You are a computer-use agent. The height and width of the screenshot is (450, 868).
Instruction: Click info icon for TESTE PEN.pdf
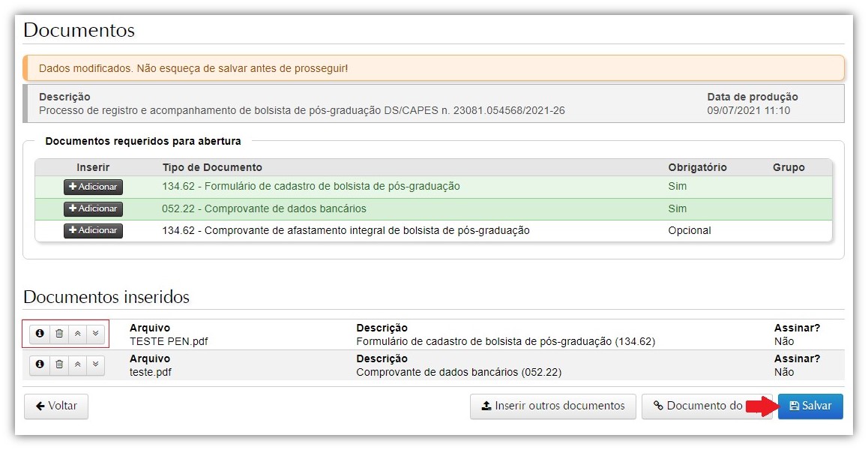coord(40,333)
